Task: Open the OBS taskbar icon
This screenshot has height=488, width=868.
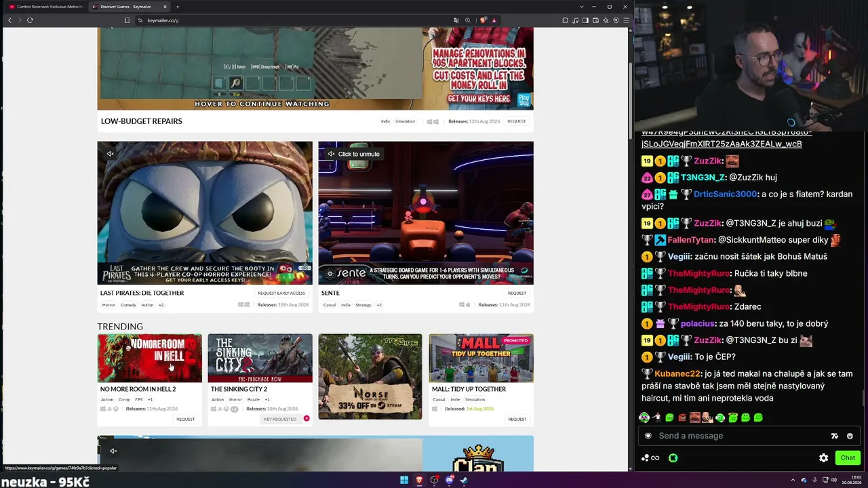Action: click(x=434, y=480)
